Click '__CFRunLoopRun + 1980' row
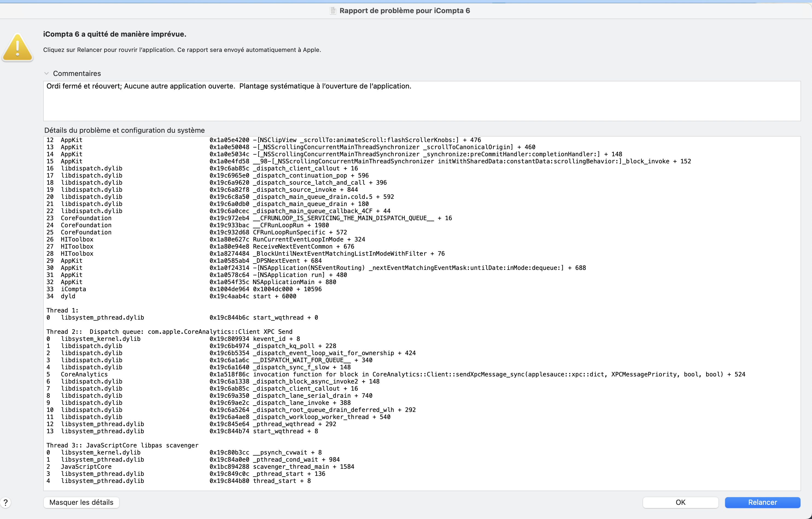 188,225
